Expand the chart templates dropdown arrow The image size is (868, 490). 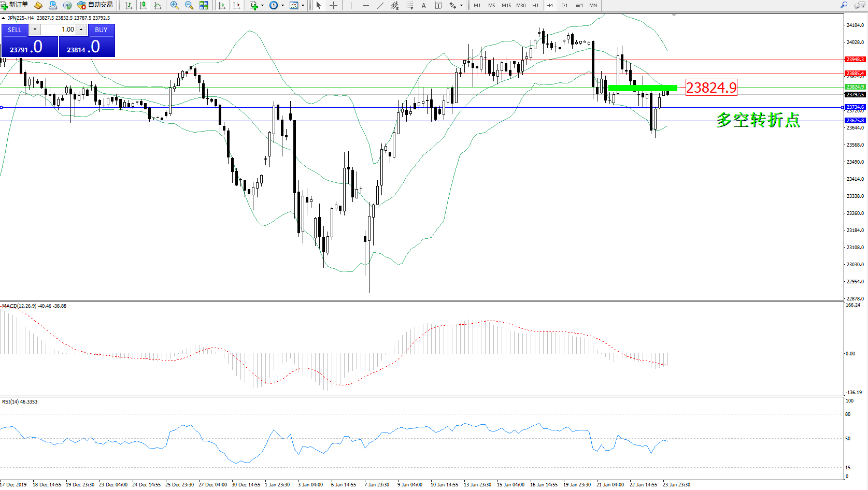point(303,5)
